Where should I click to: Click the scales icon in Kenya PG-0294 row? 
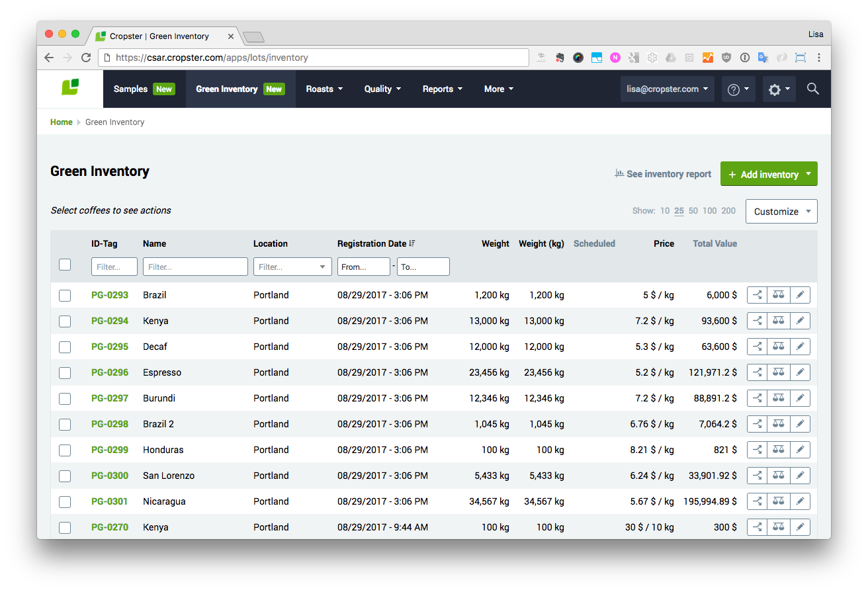pos(778,321)
